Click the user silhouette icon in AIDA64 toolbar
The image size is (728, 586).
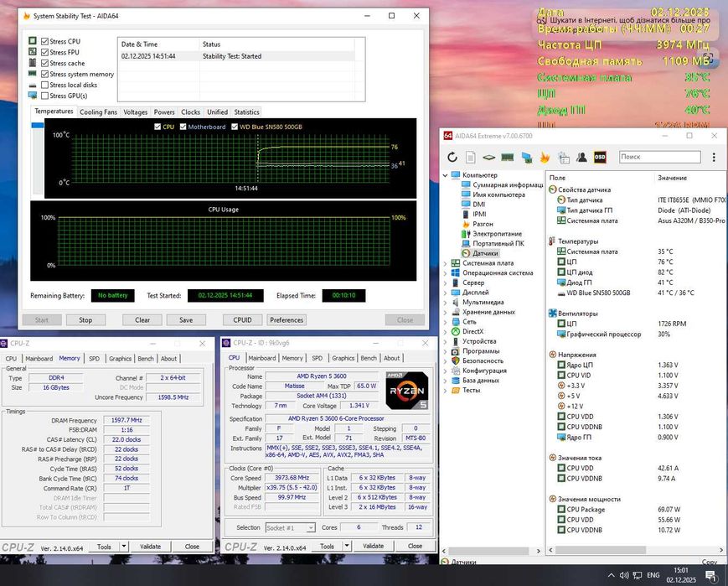[x=581, y=157]
